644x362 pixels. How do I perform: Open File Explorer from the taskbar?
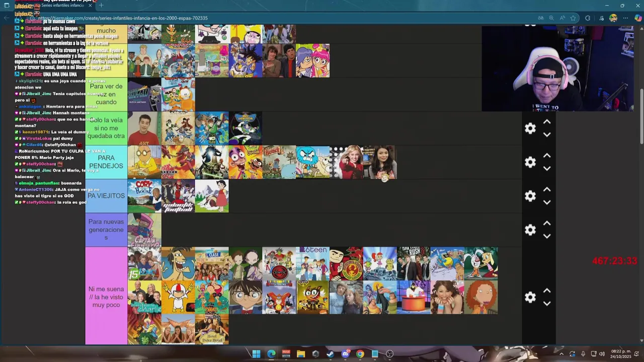pos(301,354)
